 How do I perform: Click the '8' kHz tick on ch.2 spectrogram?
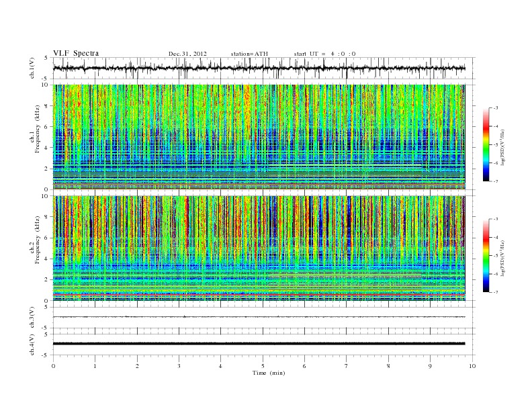pos(46,217)
